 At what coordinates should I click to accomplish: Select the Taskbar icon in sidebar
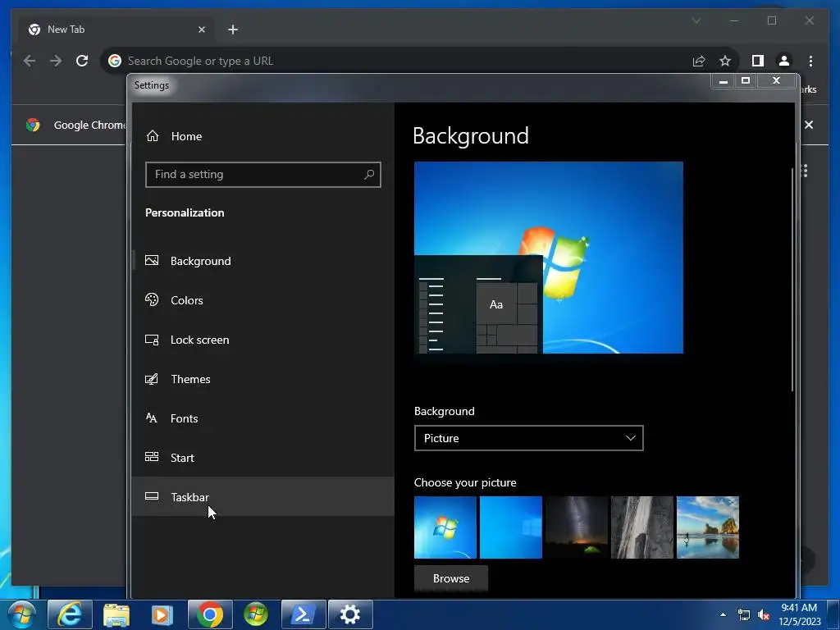[x=152, y=496]
